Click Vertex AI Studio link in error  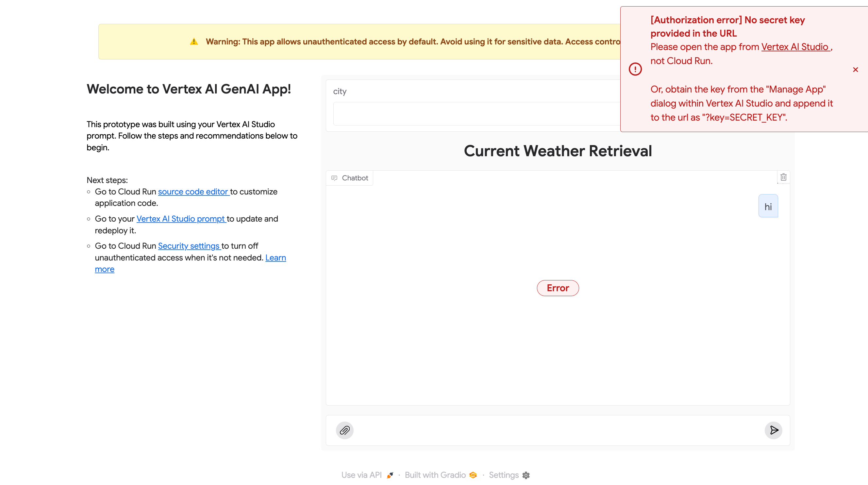click(795, 47)
